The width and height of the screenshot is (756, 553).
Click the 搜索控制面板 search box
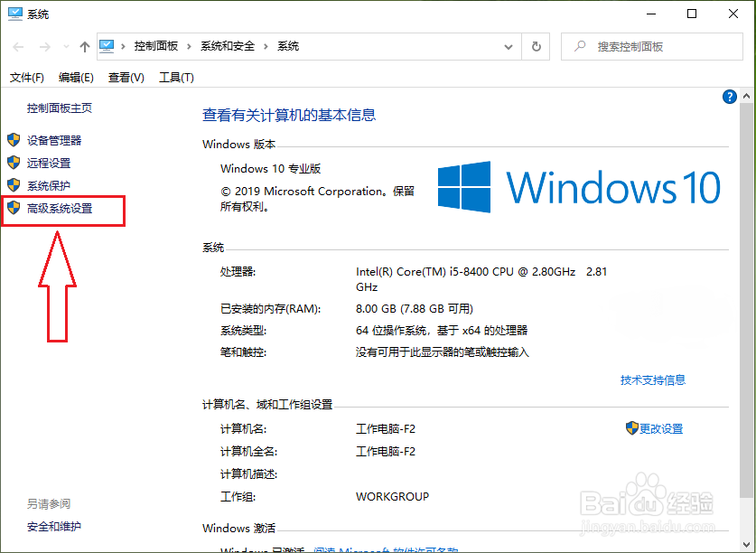point(652,47)
